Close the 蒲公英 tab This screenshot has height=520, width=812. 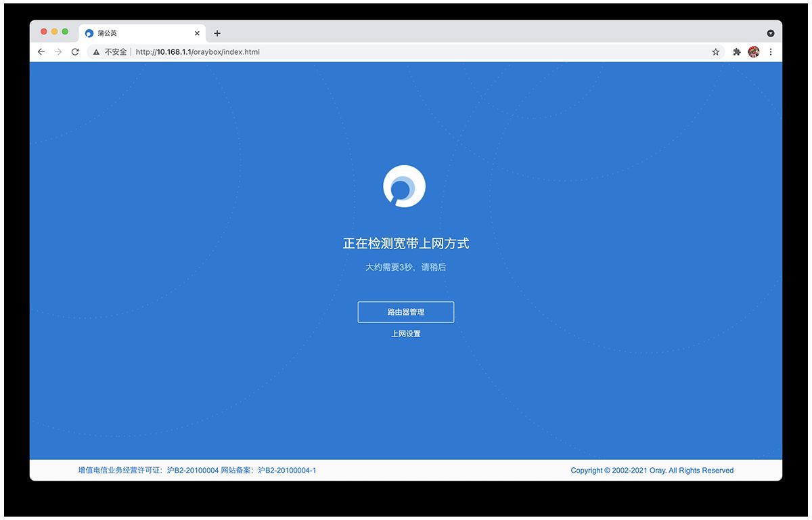(x=198, y=33)
